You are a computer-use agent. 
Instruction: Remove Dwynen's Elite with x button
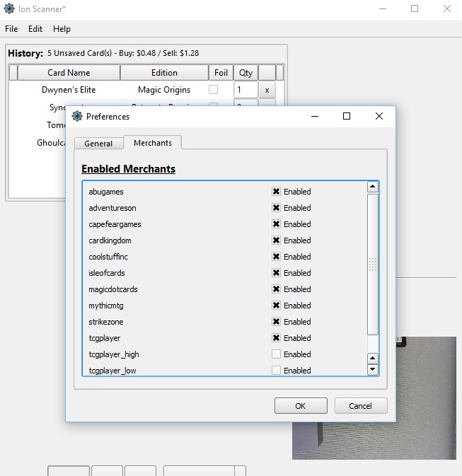pyautogui.click(x=267, y=91)
